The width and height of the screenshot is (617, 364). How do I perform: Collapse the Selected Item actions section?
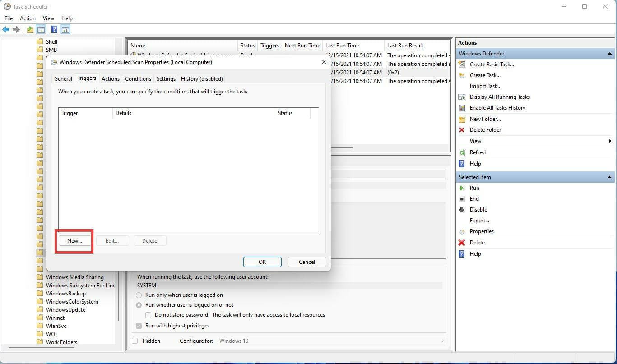coord(610,177)
